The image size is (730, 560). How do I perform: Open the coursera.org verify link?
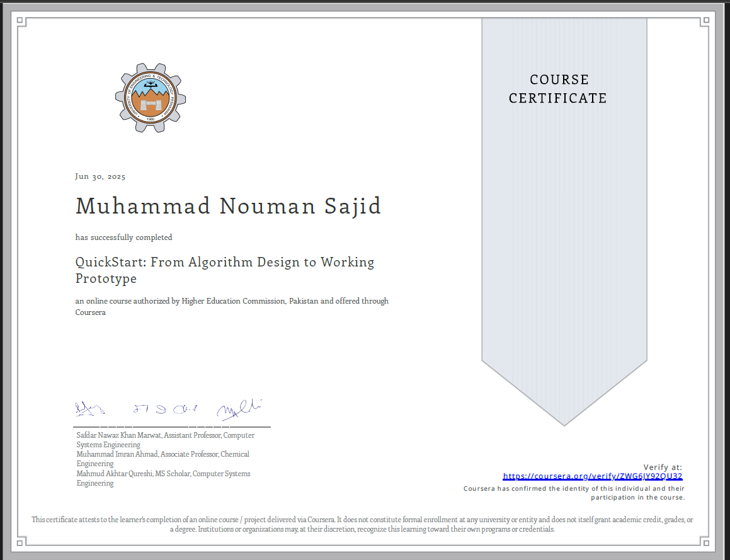pos(592,476)
